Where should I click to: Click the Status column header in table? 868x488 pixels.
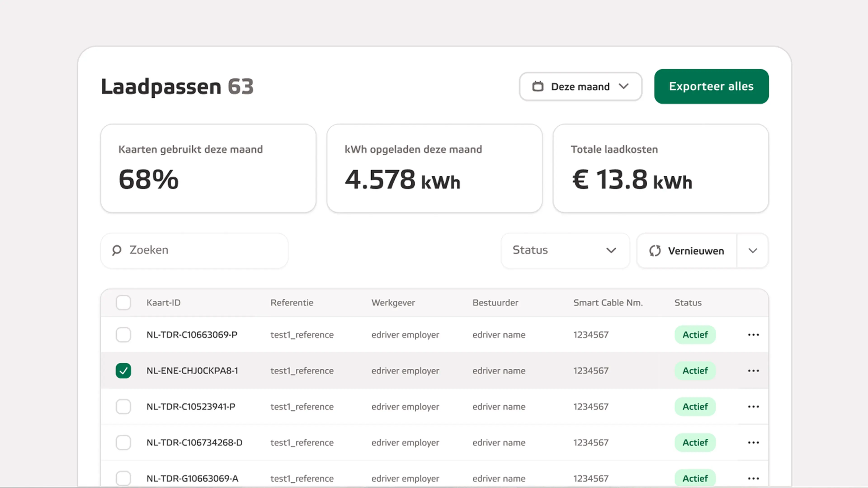pos(688,303)
